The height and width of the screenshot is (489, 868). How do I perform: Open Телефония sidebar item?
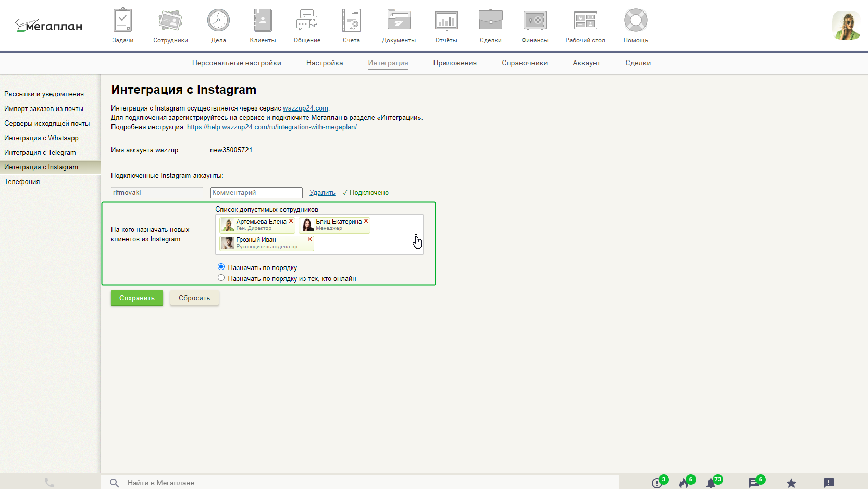coord(22,182)
